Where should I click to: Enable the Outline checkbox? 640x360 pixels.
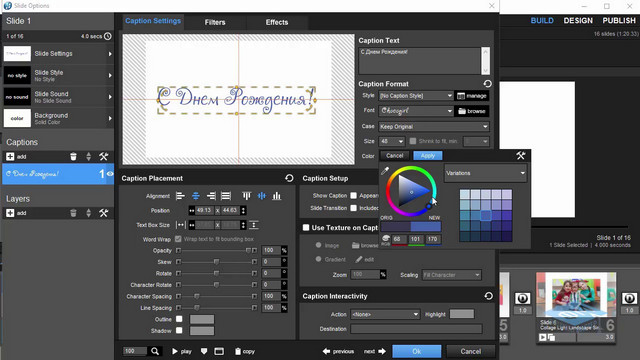click(x=179, y=319)
